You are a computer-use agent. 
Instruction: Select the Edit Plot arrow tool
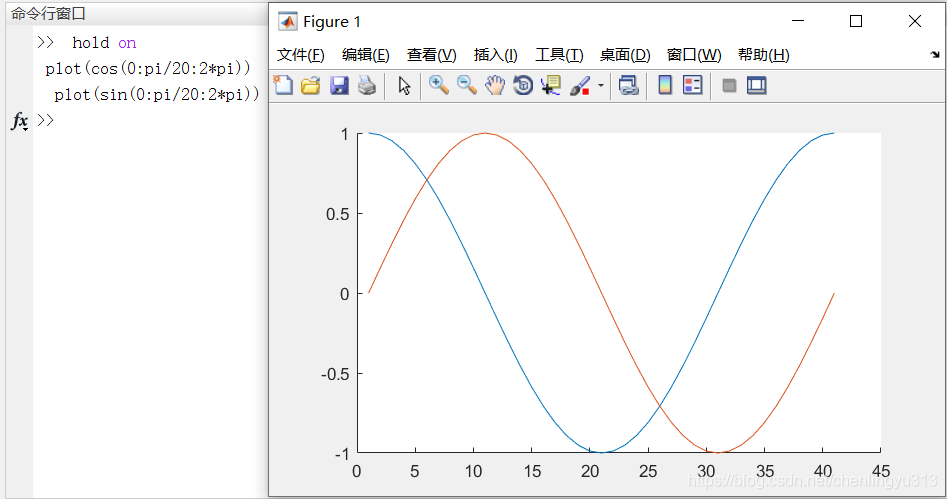tap(404, 85)
